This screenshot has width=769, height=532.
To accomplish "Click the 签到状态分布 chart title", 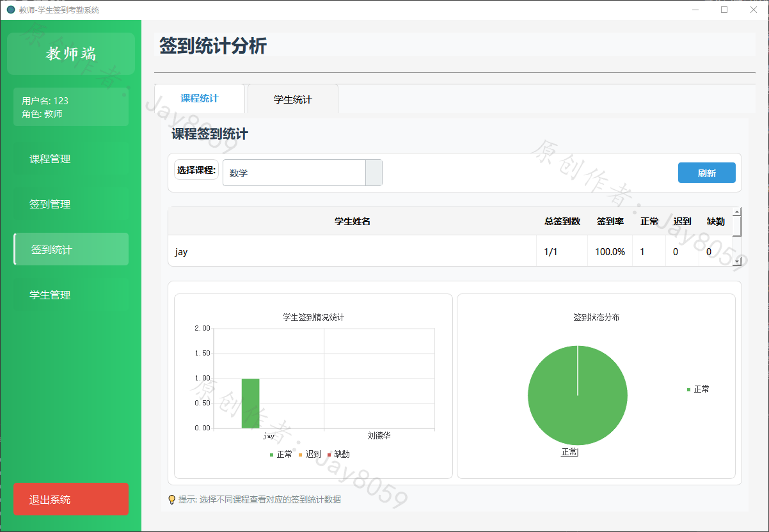I will coord(596,317).
